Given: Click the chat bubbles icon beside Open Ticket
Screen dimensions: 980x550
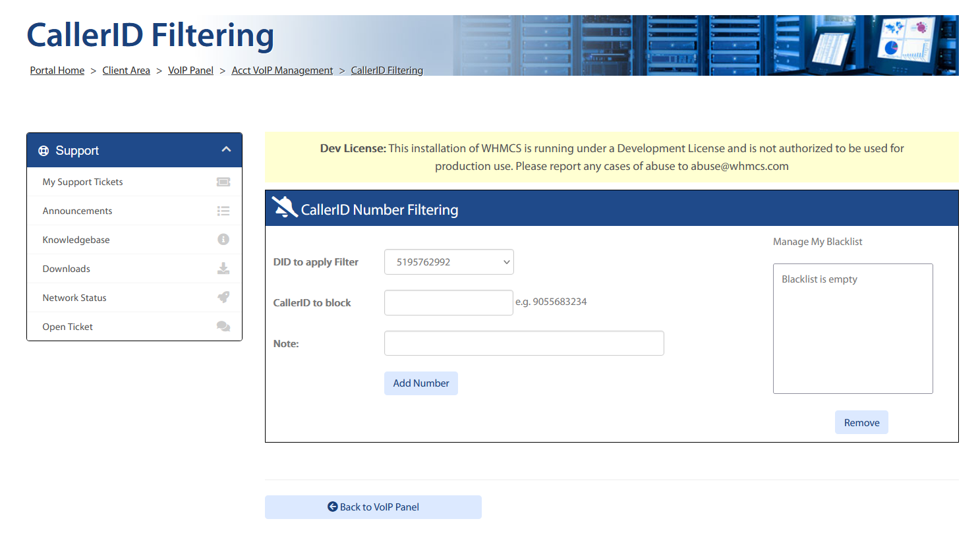Looking at the screenshot, I should pyautogui.click(x=223, y=326).
